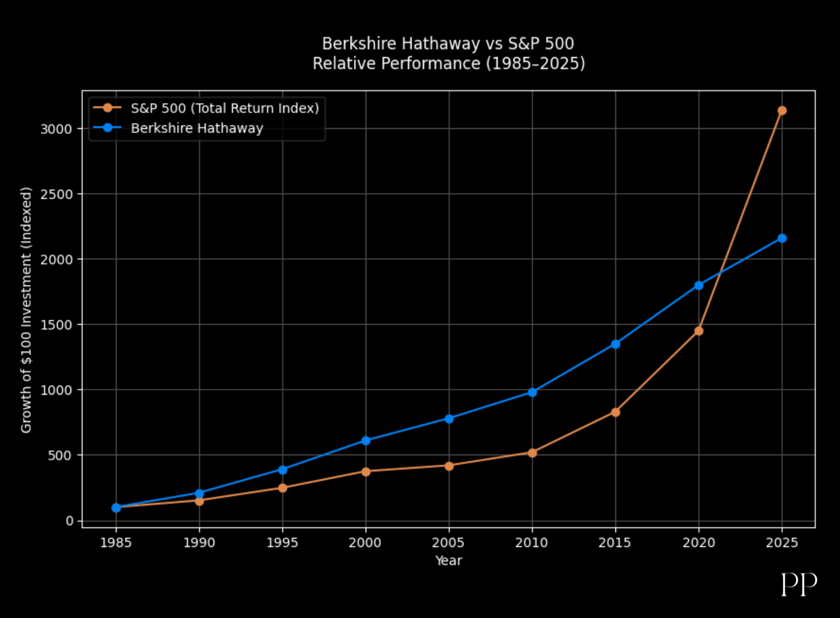Click the chart title text
Viewport: 840px width, 618px height.
449,54
